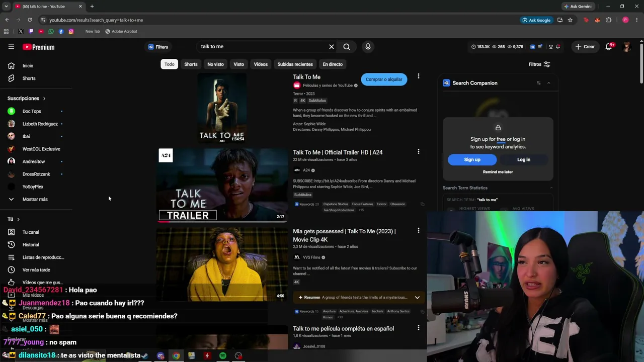
Task: Open the vidIQ Filters dropdown
Action: click(x=158, y=47)
